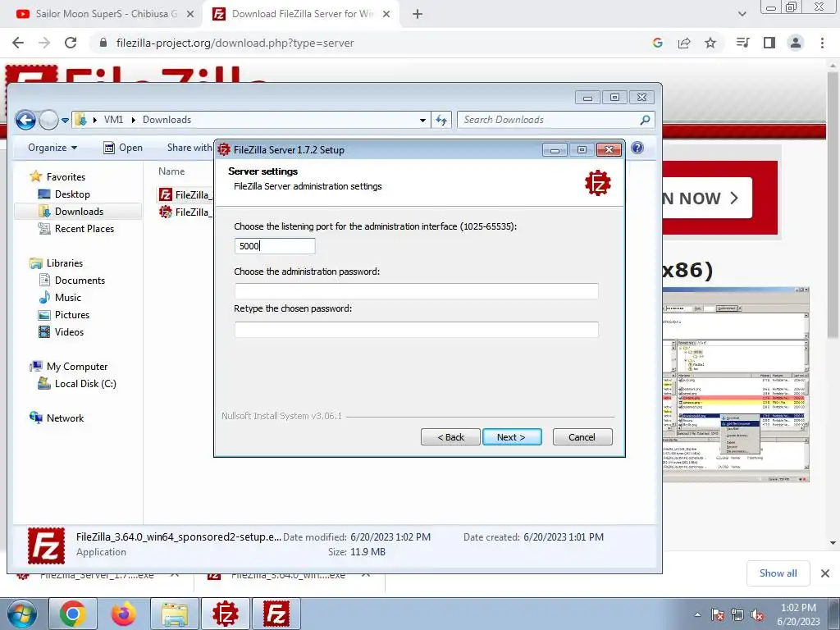Click the FileZilla icon in setup title bar
The width and height of the screenshot is (840, 630).
click(x=224, y=150)
